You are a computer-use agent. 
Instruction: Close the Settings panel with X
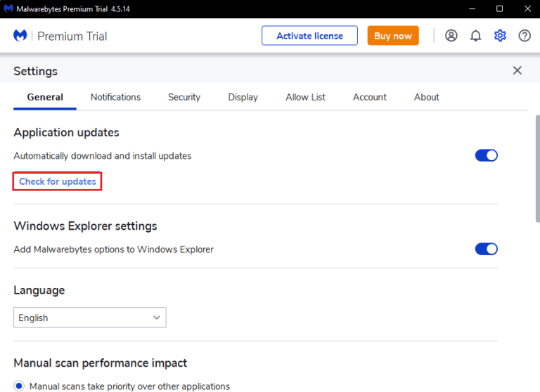click(x=517, y=70)
